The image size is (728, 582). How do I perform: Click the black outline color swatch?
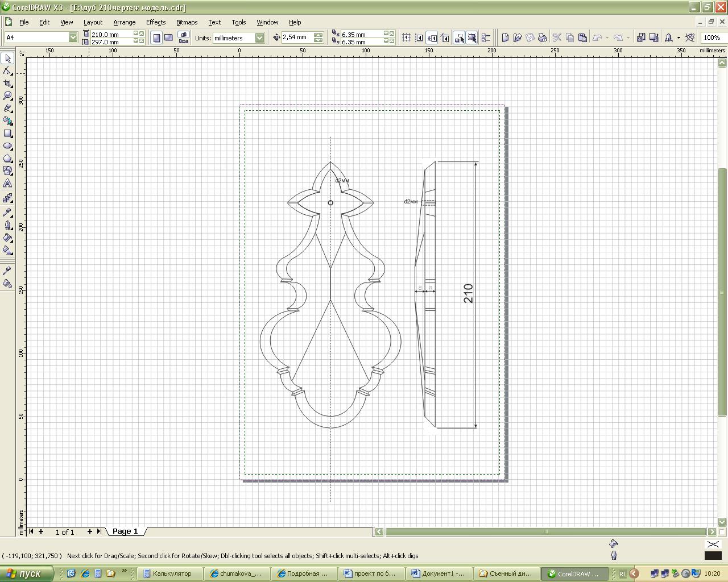(713, 555)
